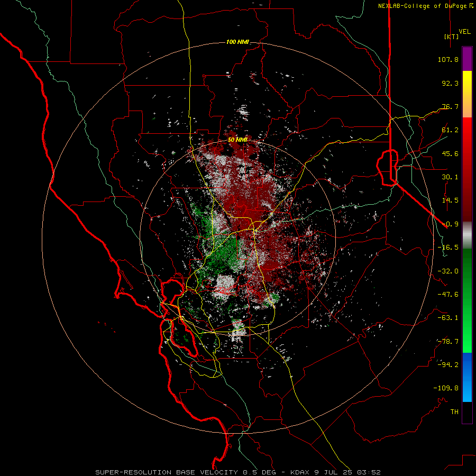Select the -0.9 velocity scale value
Viewport: 476px width, 476px height.
450,224
